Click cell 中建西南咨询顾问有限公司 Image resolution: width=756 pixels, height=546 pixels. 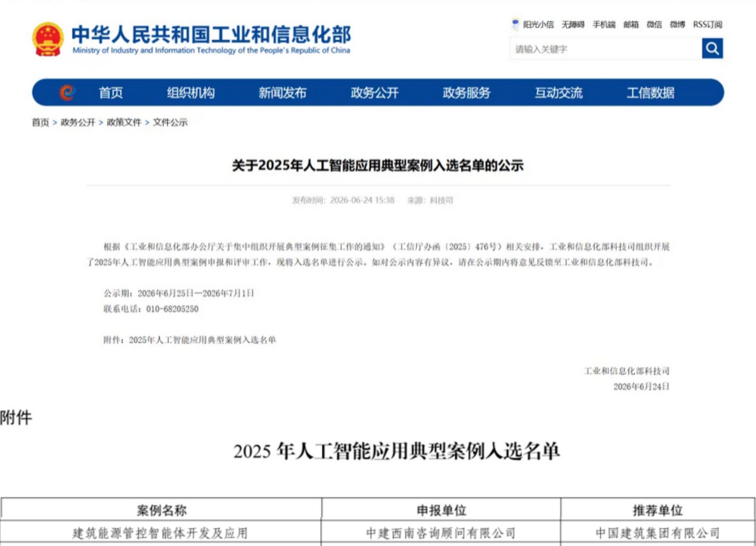tap(441, 533)
